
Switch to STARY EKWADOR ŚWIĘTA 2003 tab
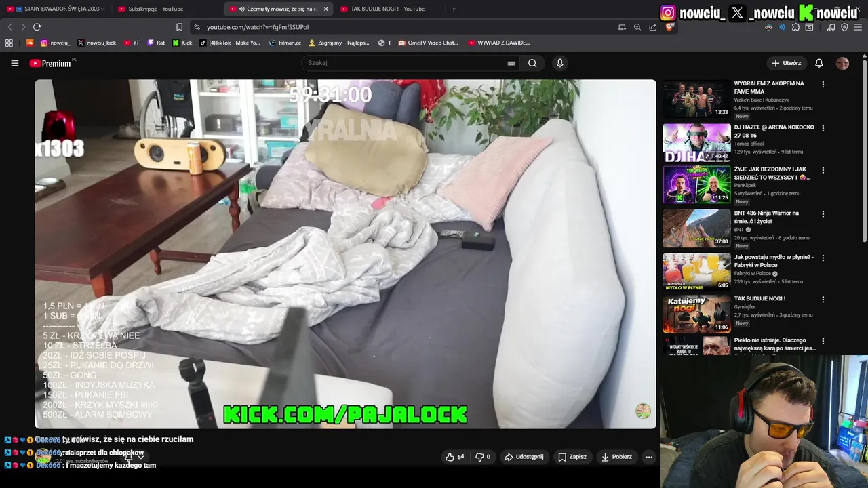[56, 9]
